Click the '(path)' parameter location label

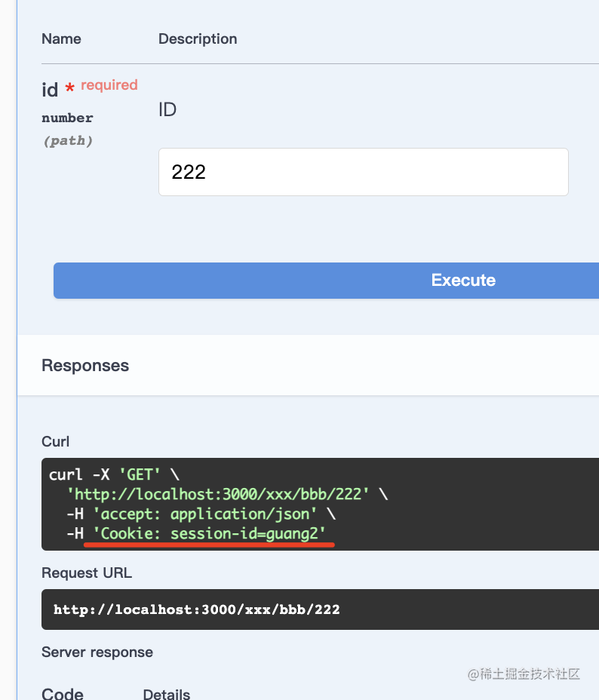tap(67, 141)
